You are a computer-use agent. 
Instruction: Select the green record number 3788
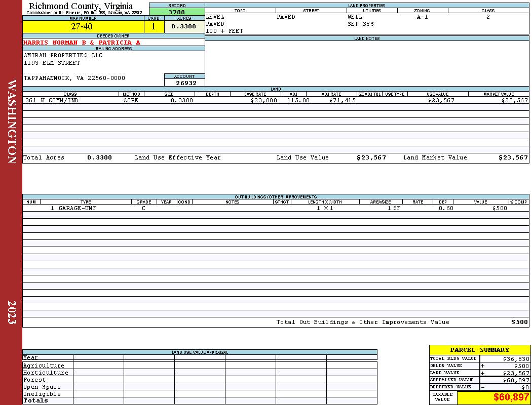(x=177, y=12)
